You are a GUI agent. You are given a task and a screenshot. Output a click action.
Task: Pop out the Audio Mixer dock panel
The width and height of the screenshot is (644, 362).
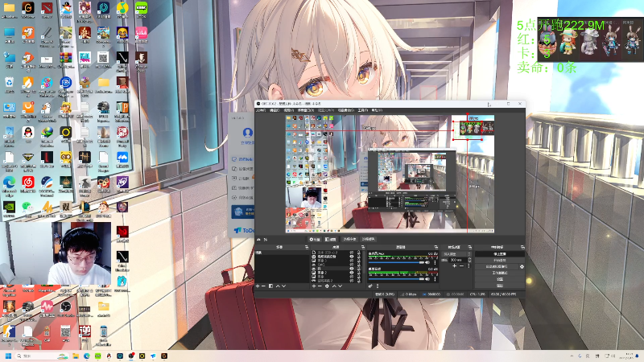(x=436, y=247)
